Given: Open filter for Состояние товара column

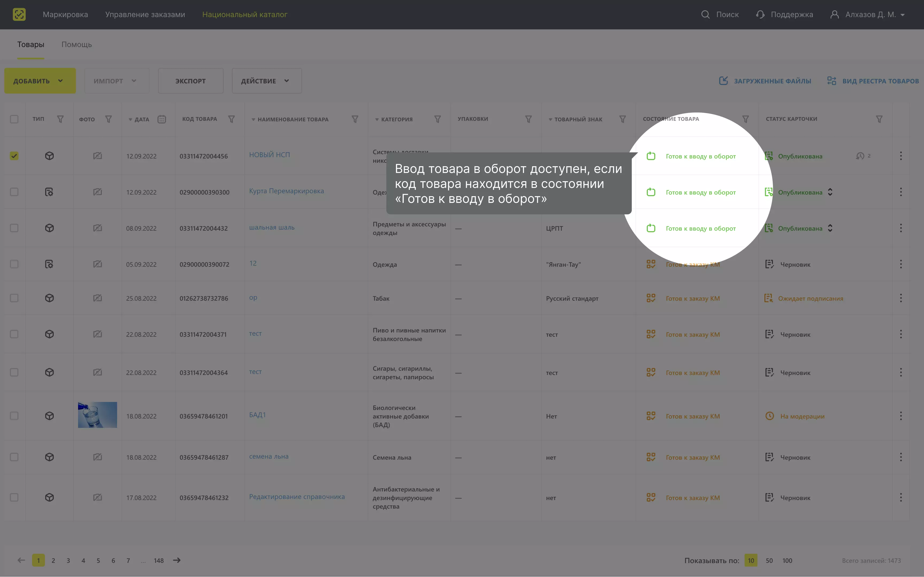Looking at the screenshot, I should [x=745, y=119].
